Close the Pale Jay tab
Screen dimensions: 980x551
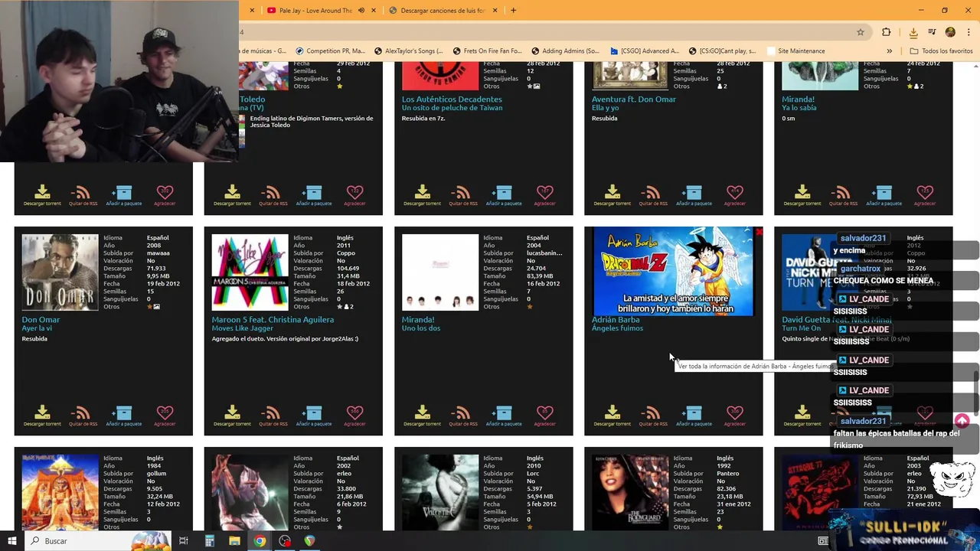point(374,11)
